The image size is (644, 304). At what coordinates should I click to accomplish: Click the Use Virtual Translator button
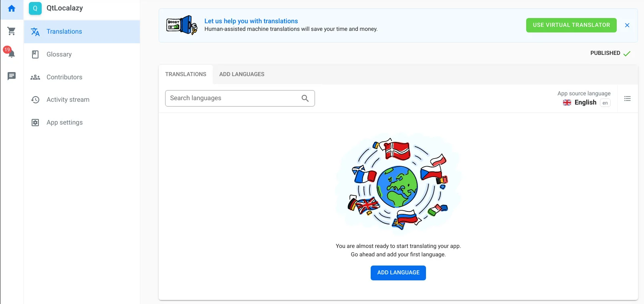click(x=571, y=25)
